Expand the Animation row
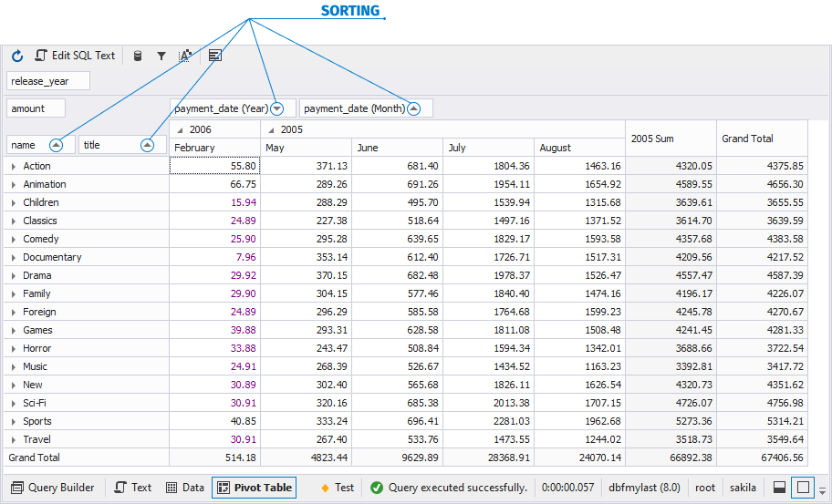832x504 pixels. [14, 185]
